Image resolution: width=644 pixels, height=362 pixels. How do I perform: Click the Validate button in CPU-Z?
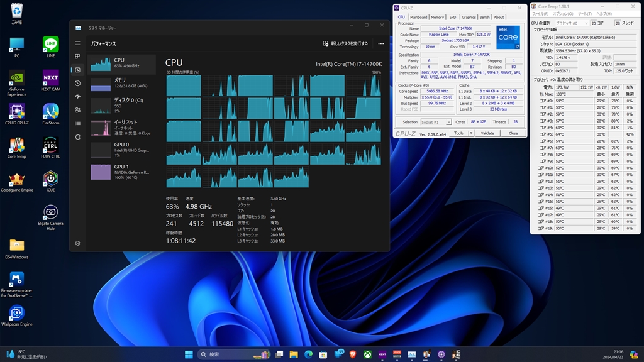[x=487, y=133]
